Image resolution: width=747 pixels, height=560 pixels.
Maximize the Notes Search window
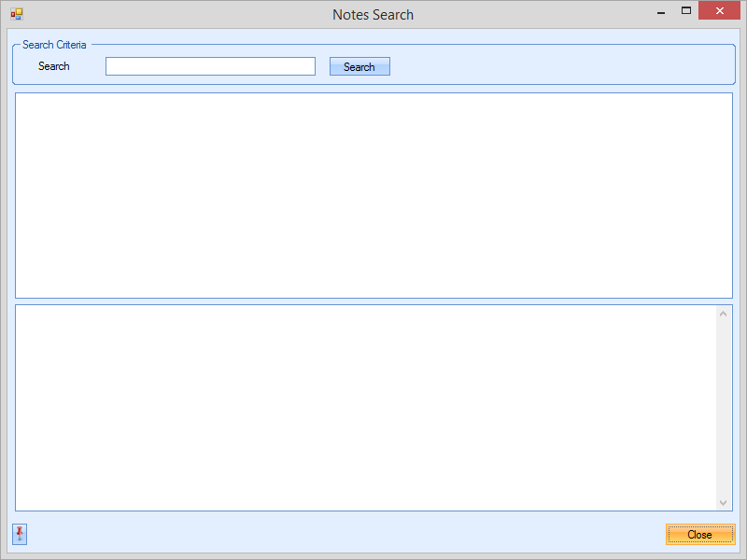pos(686,10)
